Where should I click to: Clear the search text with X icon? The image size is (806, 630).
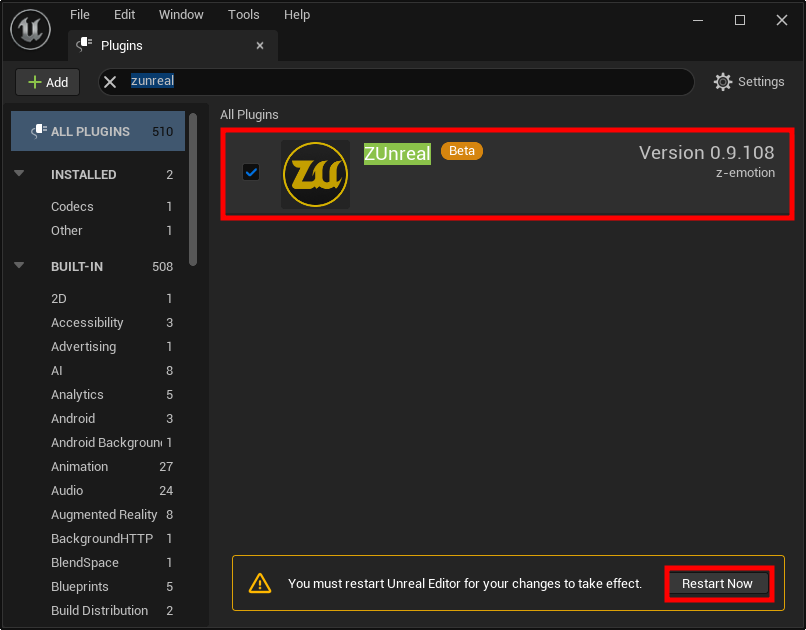[111, 82]
